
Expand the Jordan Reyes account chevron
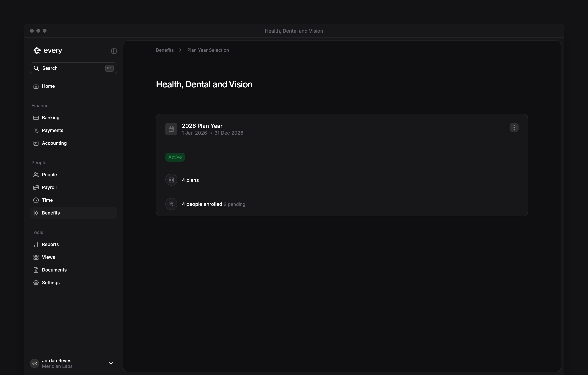coord(111,363)
